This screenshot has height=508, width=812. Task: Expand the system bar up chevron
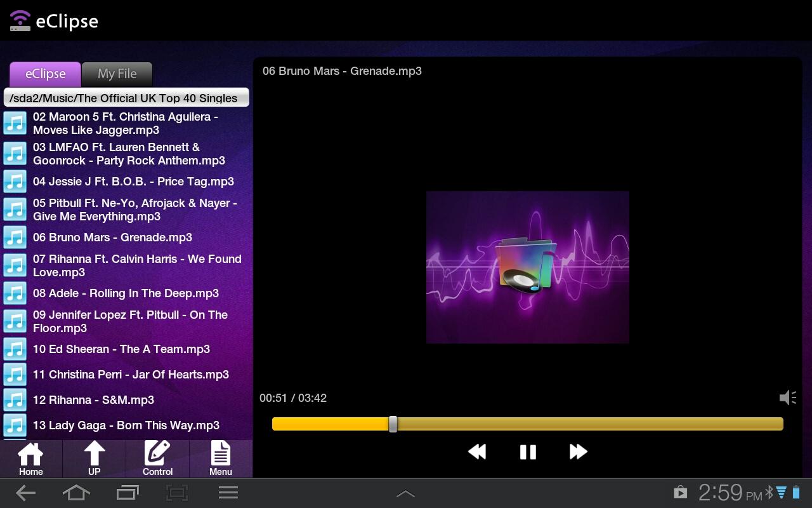click(x=405, y=493)
